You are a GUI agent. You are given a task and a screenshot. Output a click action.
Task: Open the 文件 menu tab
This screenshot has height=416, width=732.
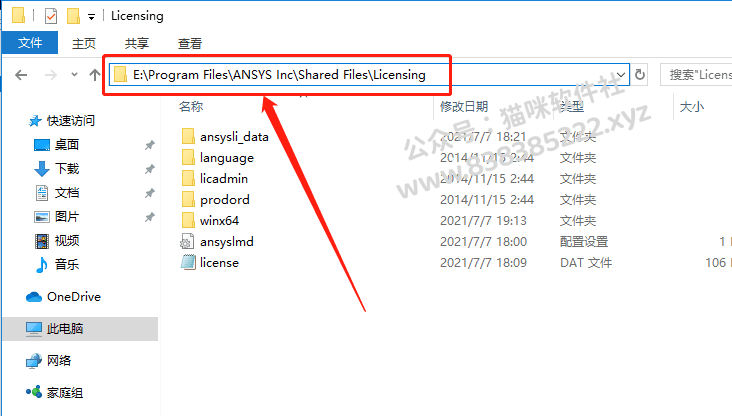(30, 43)
